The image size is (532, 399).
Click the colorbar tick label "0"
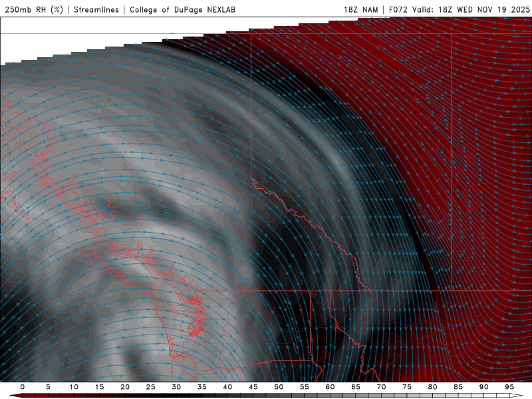(x=23, y=387)
